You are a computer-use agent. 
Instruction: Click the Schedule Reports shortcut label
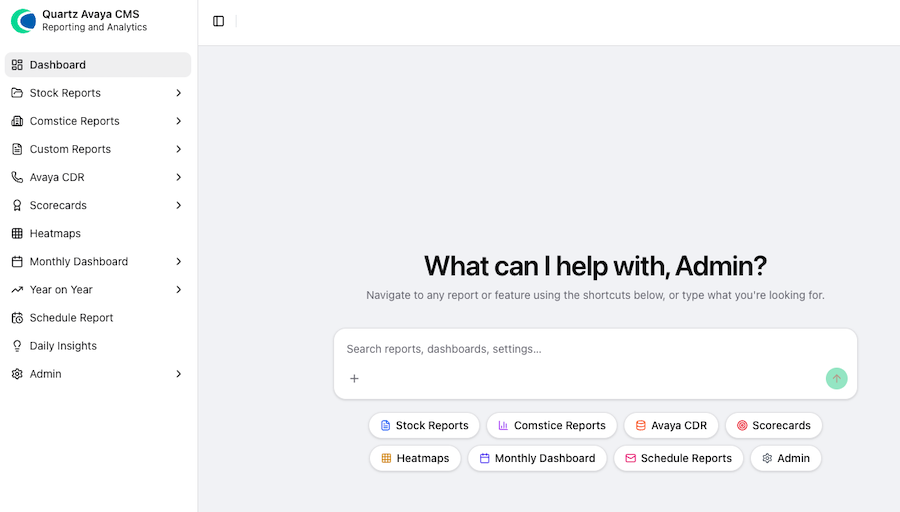click(x=686, y=458)
